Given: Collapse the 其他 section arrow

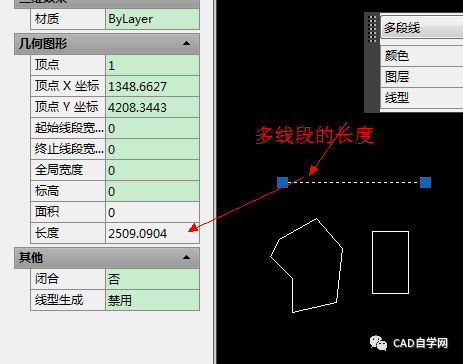Looking at the screenshot, I should tap(187, 257).
